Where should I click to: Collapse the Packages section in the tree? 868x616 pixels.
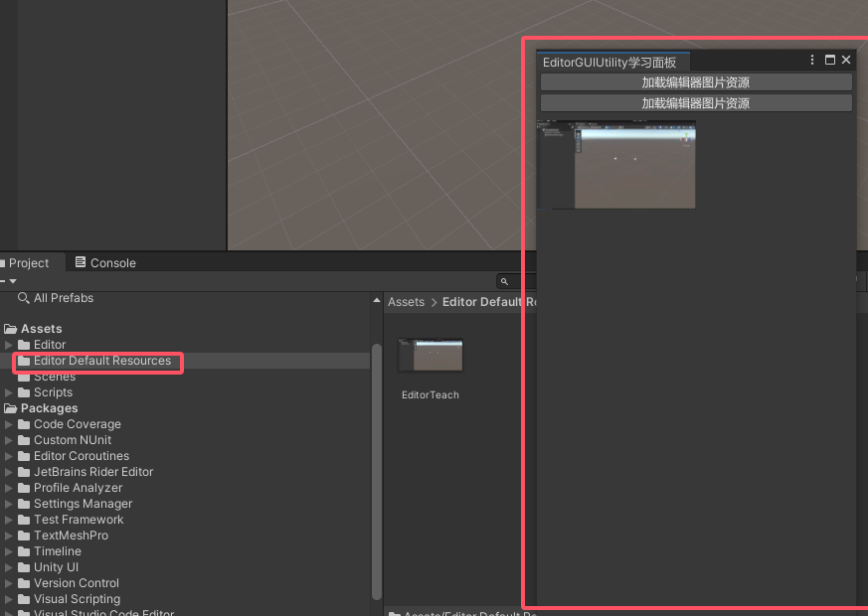pyautogui.click(x=8, y=408)
